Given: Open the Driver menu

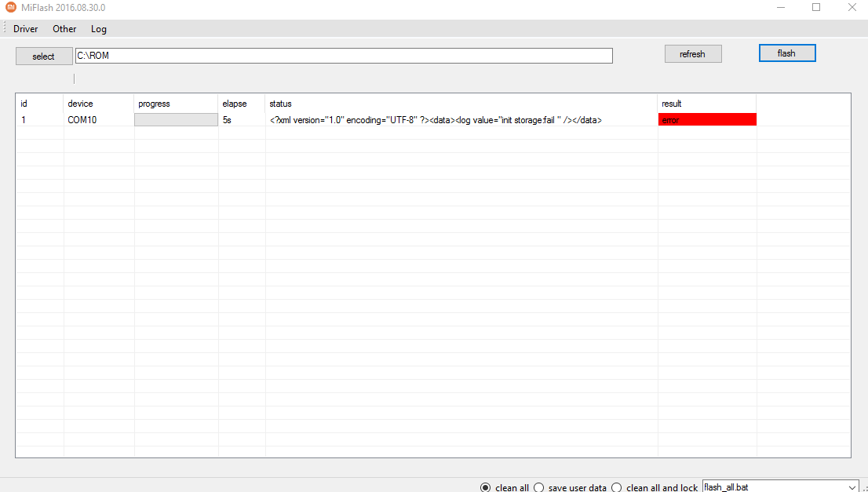Looking at the screenshot, I should coord(25,29).
